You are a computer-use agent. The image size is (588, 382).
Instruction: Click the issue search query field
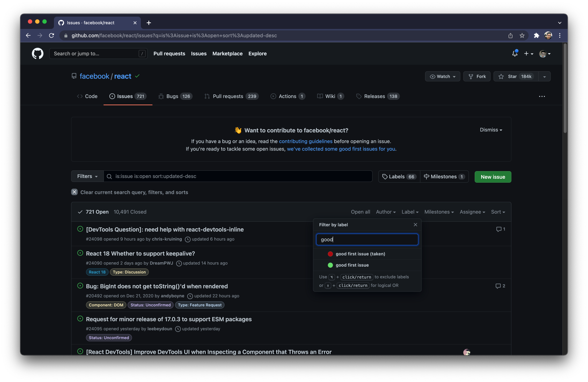pyautogui.click(x=238, y=176)
